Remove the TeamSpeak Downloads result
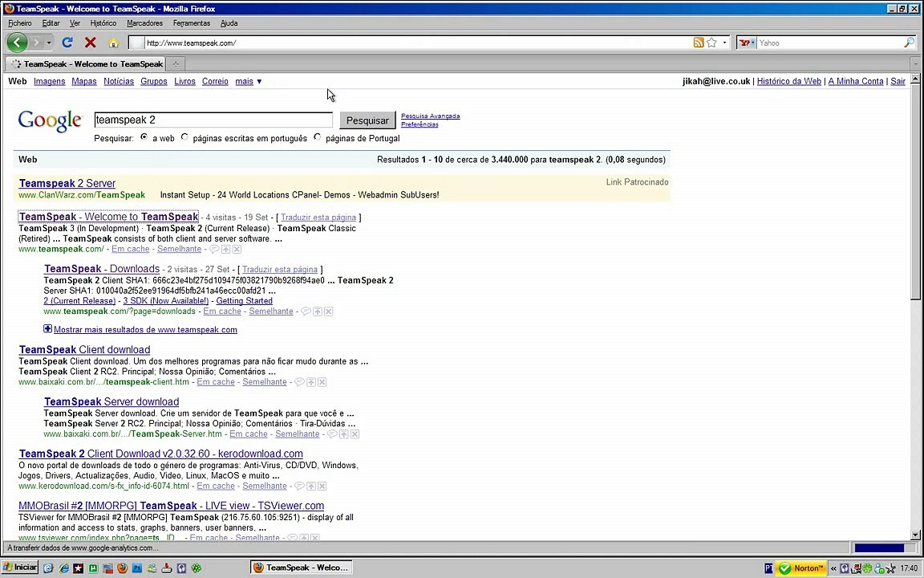Screen dimensions: 924x578 click(x=328, y=311)
